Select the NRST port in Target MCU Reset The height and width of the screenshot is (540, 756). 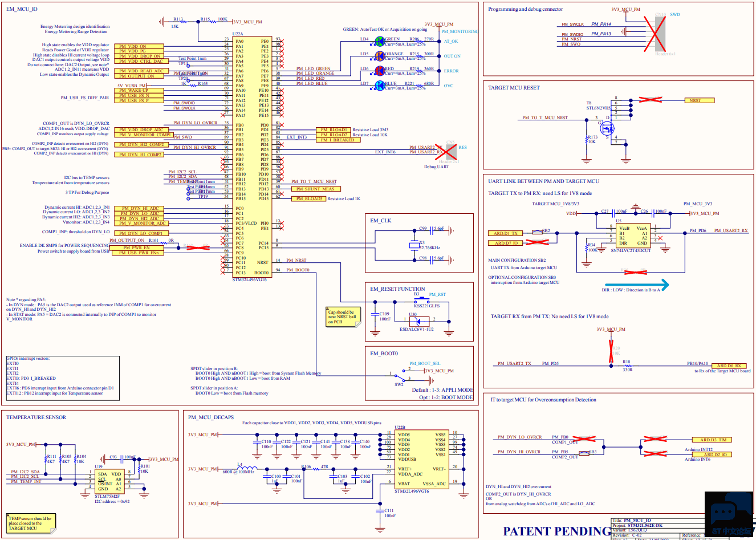click(x=699, y=100)
